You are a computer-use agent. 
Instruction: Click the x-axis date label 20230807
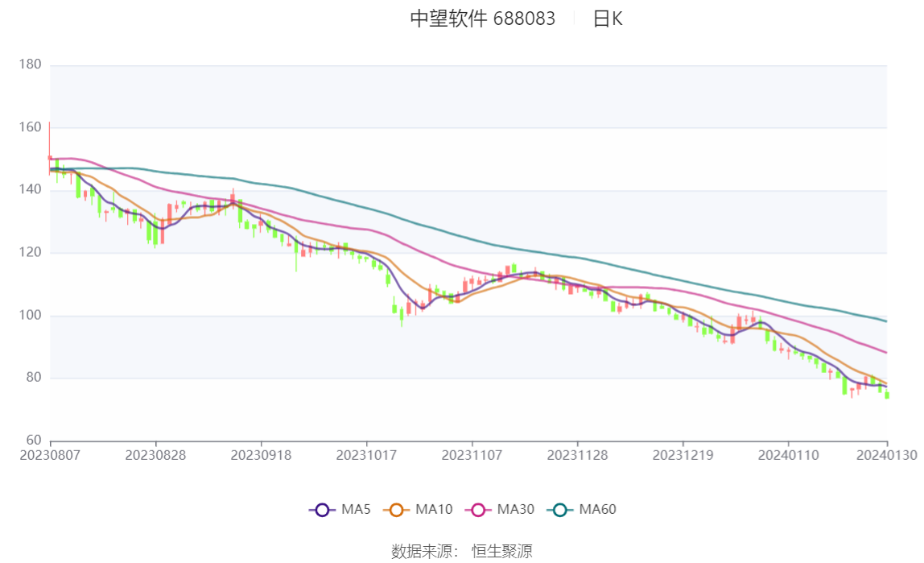tap(50, 456)
